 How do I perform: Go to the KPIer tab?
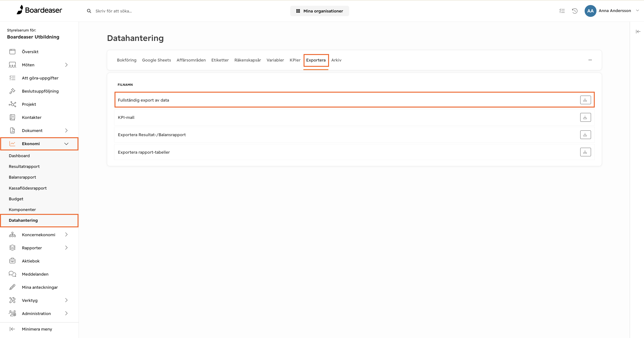(x=295, y=60)
